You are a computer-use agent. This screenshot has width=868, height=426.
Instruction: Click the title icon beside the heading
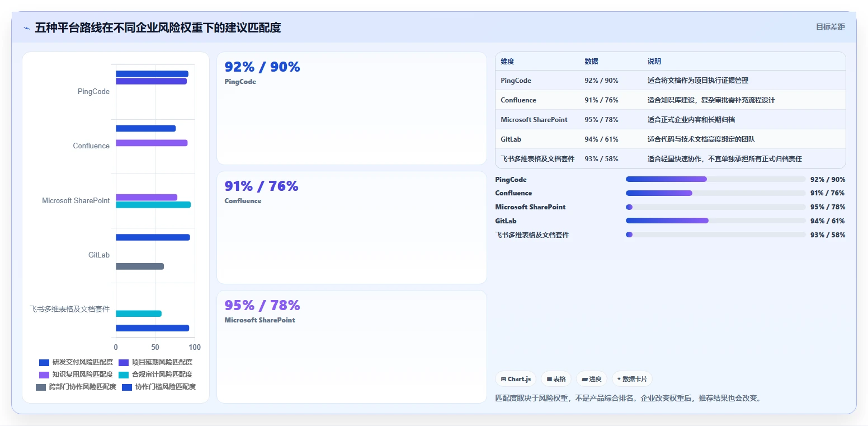[x=26, y=27]
